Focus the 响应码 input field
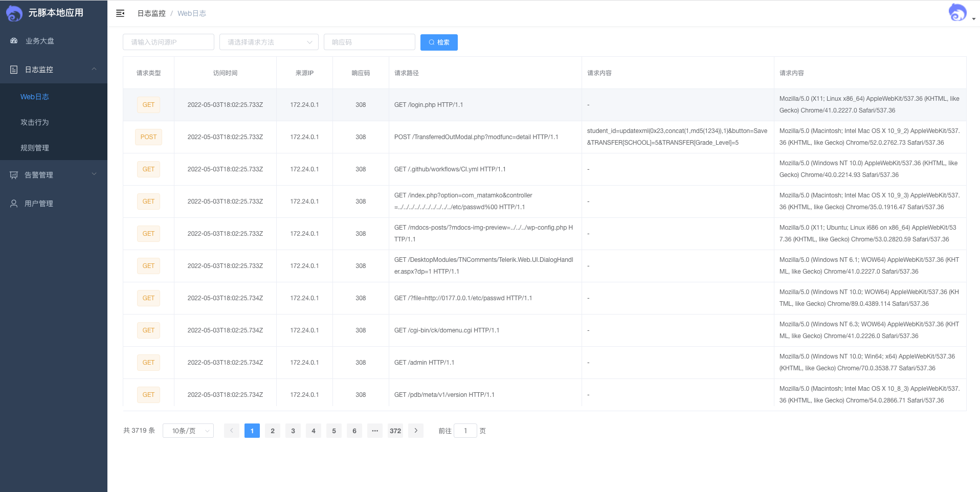The width and height of the screenshot is (980, 492). click(x=369, y=42)
